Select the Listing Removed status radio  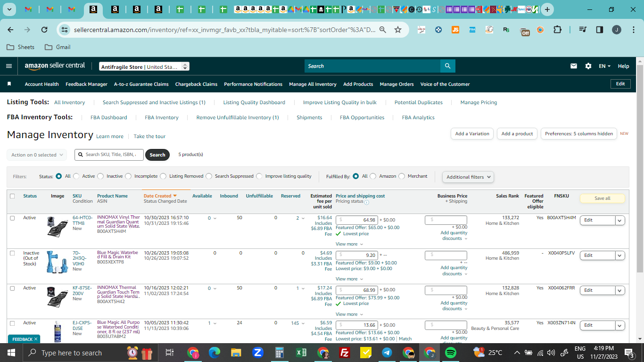163,176
